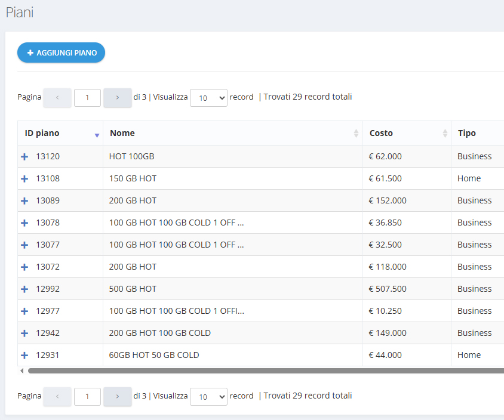The height and width of the screenshot is (420, 504).
Task: Expand the plus icon for plan 13108
Action: 24,178
